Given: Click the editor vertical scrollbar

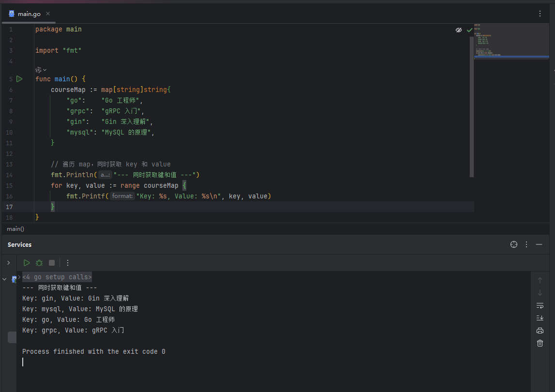Looking at the screenshot, I should pyautogui.click(x=471, y=106).
